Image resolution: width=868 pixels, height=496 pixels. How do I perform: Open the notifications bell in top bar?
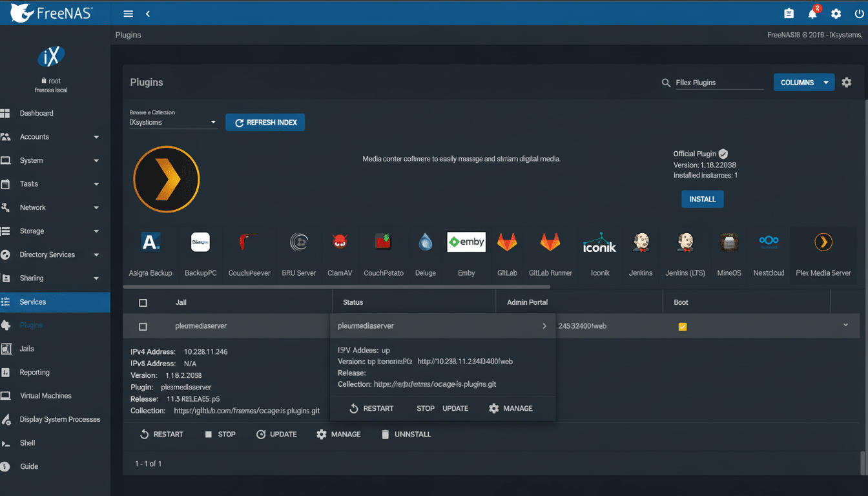point(812,13)
